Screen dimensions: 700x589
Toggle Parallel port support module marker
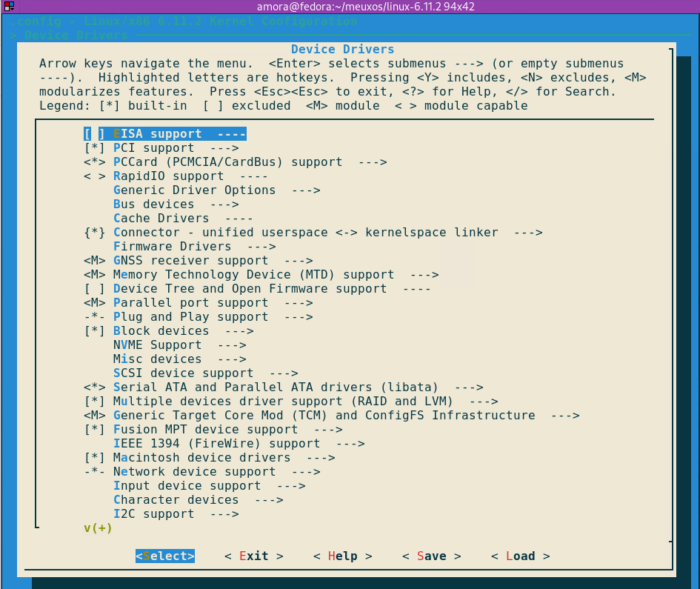point(95,303)
